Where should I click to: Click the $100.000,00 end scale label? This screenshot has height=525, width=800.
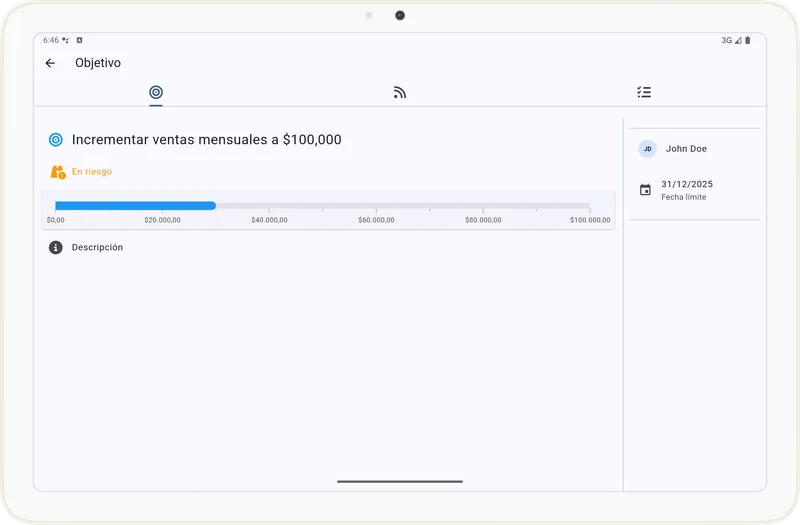click(x=590, y=220)
